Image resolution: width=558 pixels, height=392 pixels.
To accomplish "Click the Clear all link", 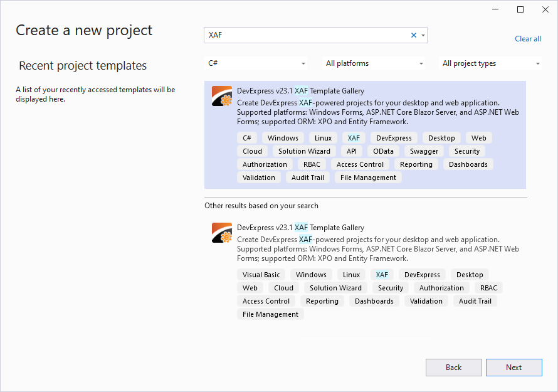I will pos(528,39).
